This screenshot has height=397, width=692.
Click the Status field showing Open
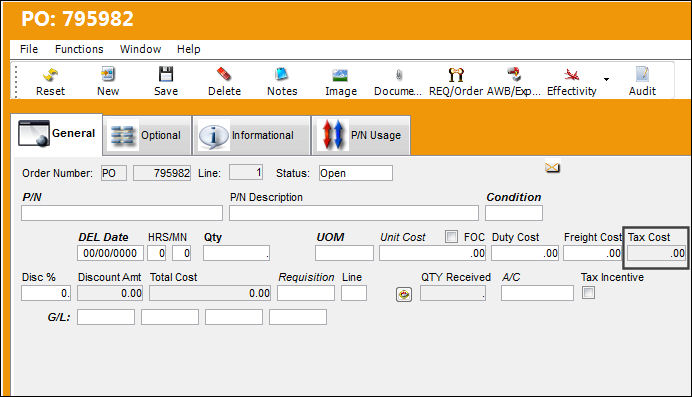click(356, 173)
